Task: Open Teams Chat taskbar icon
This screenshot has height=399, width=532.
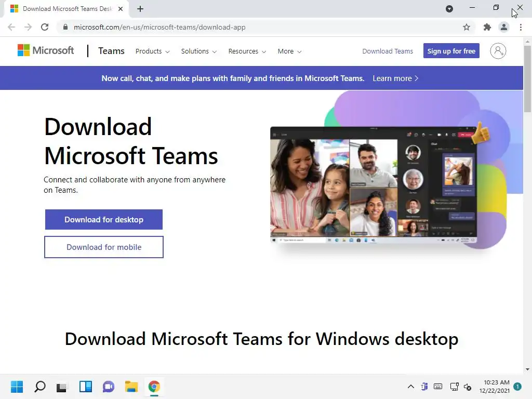Action: pos(109,387)
